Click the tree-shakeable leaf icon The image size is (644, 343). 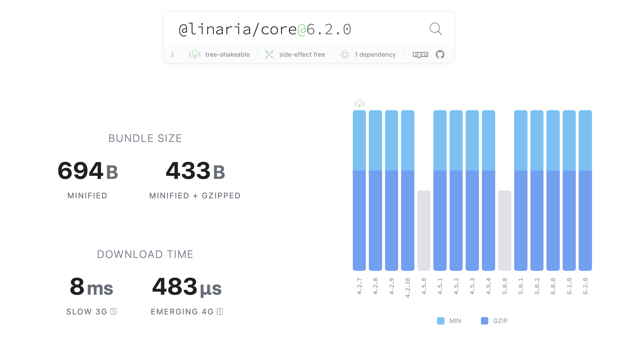195,54
